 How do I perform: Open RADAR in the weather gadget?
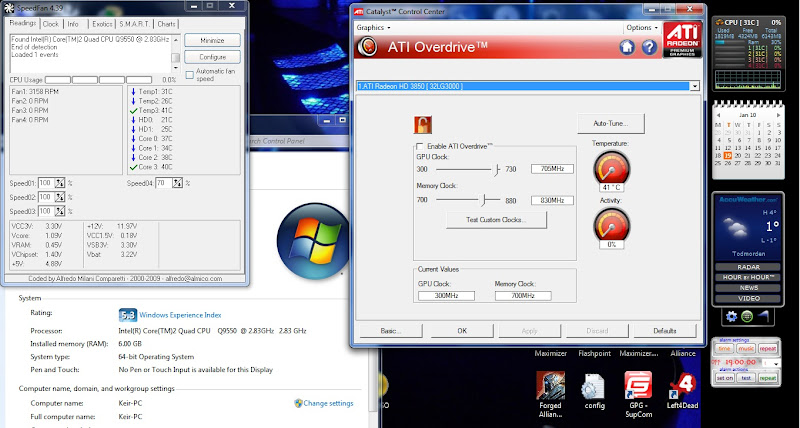(x=748, y=267)
